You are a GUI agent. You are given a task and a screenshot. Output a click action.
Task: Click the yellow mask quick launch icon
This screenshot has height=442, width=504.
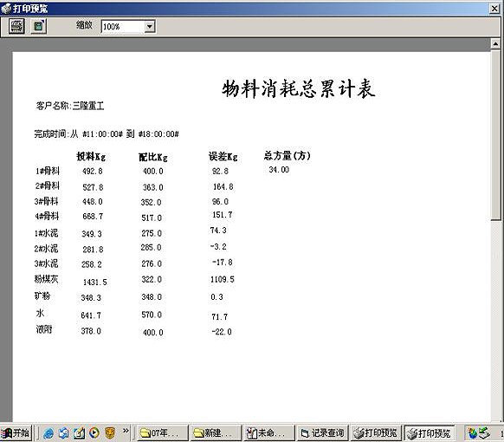click(x=110, y=433)
